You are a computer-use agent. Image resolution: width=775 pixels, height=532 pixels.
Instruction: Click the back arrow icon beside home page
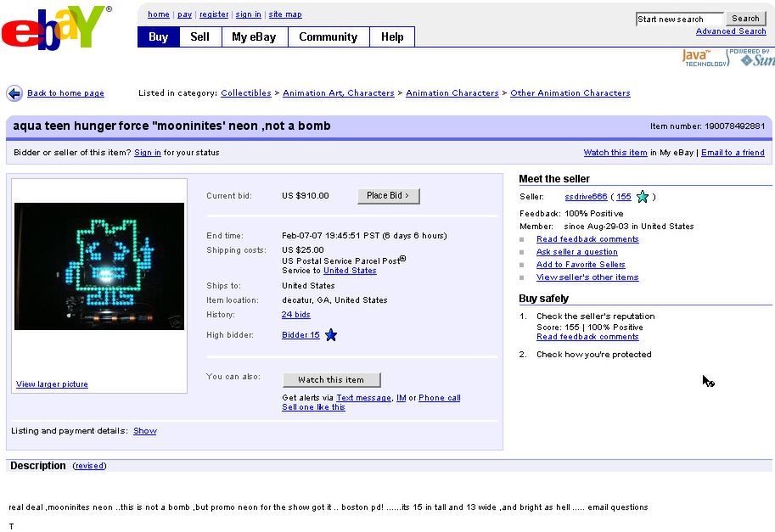pos(14,93)
